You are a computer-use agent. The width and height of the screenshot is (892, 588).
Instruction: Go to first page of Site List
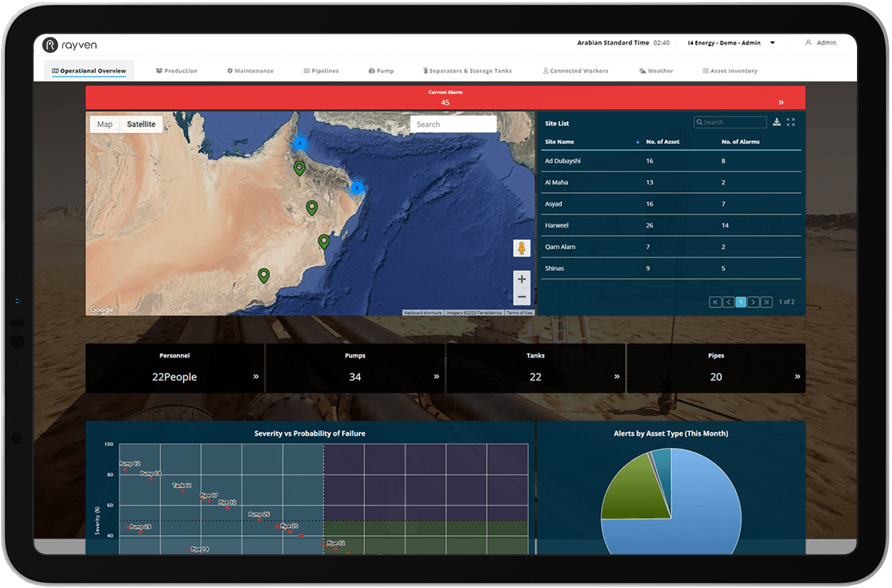[x=715, y=302]
